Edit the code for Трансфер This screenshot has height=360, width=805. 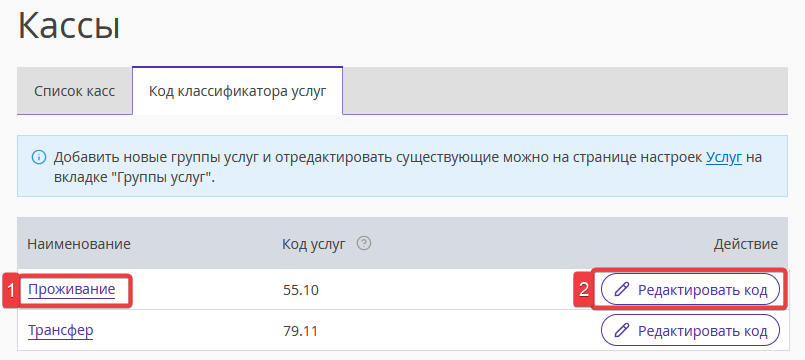pos(690,331)
